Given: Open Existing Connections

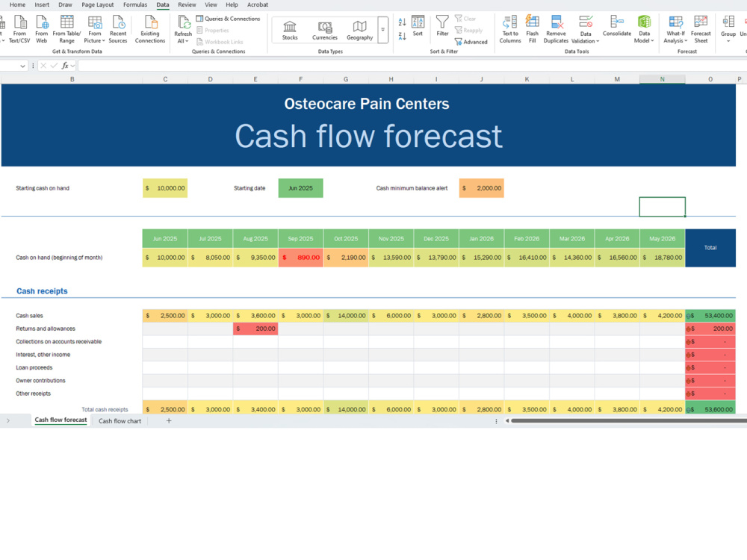Looking at the screenshot, I should tap(150, 29).
